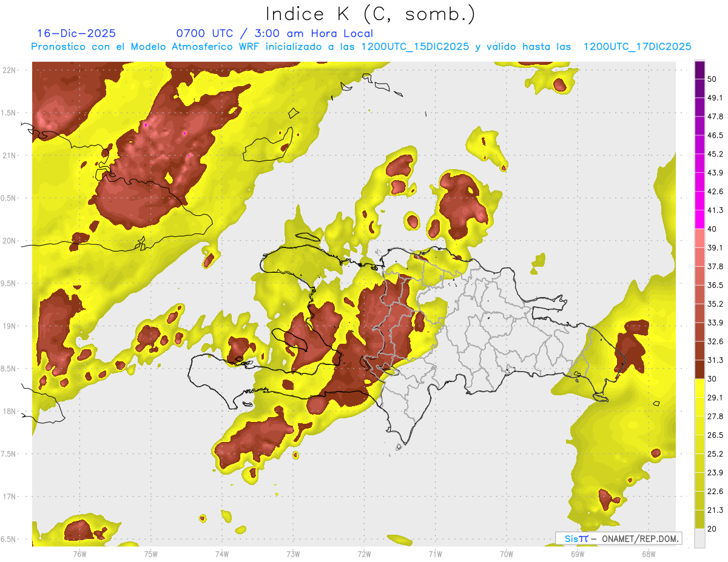Click the "69W" longitude label
This screenshot has width=728, height=562.
(x=578, y=554)
